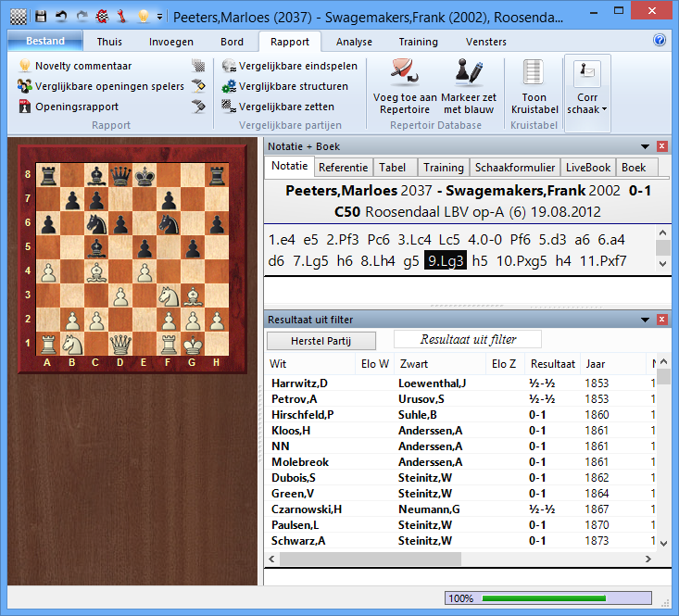Select highlighted move 9.Lg3 in notation
Image resolution: width=679 pixels, height=616 pixels.
446,260
